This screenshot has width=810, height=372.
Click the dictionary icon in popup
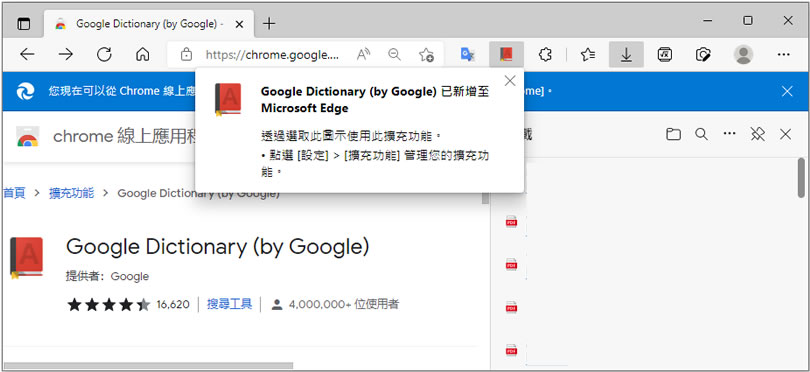[228, 99]
